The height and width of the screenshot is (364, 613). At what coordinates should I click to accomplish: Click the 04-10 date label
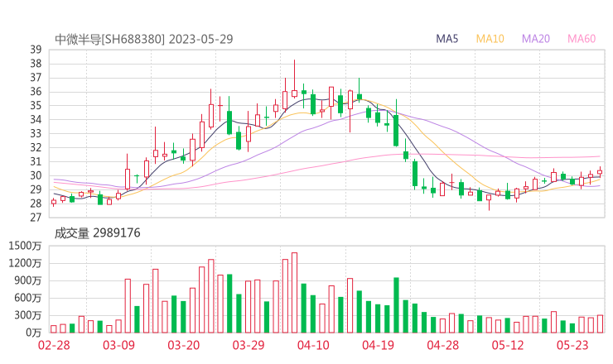click(313, 345)
